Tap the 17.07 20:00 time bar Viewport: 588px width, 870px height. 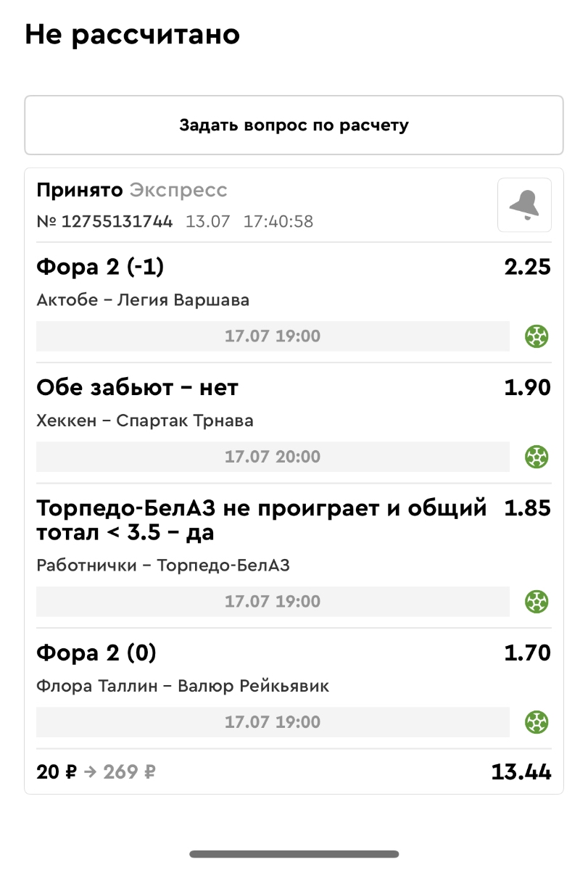point(273,457)
